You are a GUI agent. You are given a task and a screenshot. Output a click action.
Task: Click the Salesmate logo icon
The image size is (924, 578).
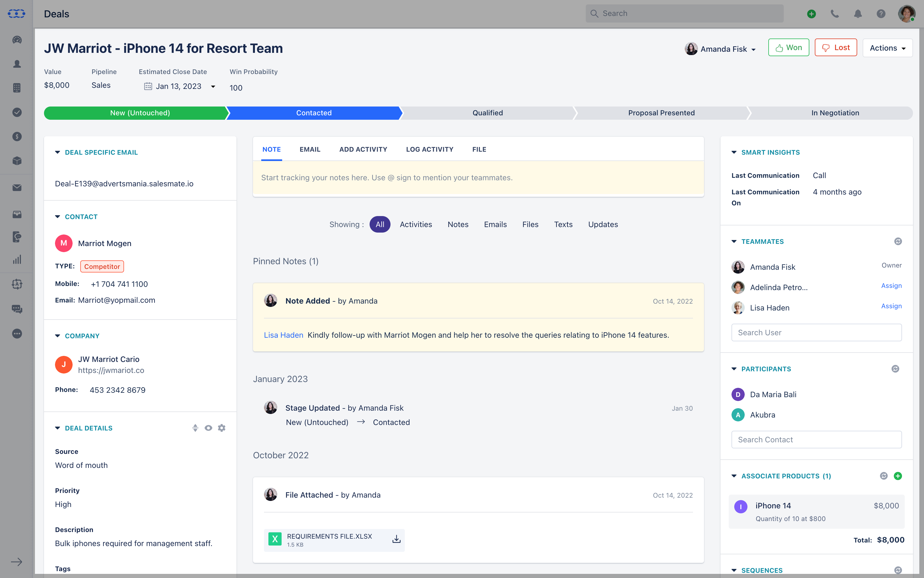click(x=16, y=14)
